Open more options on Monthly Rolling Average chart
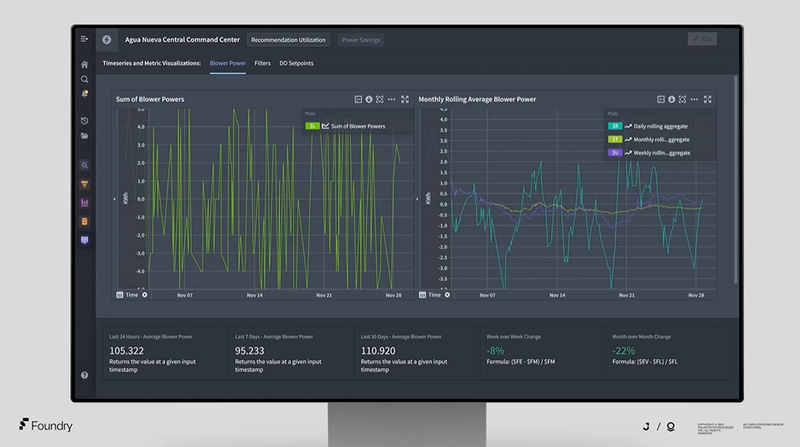The width and height of the screenshot is (800, 447). [x=694, y=100]
